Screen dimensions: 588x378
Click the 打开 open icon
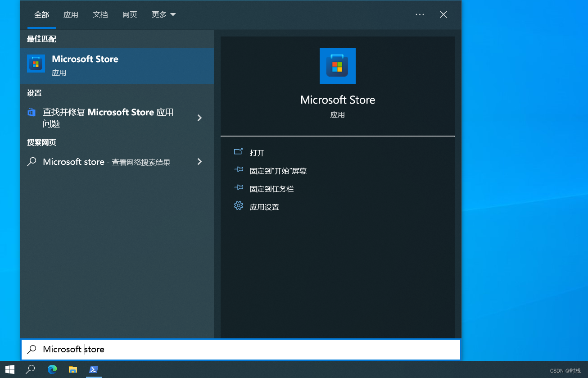click(238, 152)
